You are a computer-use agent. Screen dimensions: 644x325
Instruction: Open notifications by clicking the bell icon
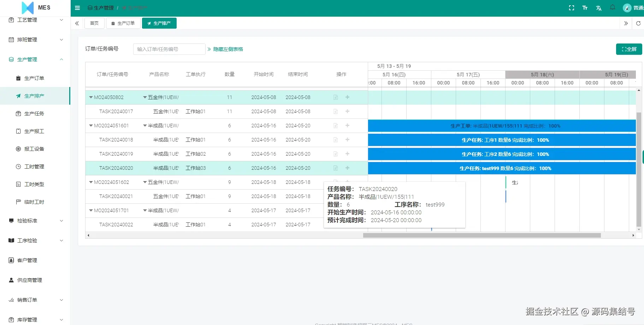tap(613, 7)
